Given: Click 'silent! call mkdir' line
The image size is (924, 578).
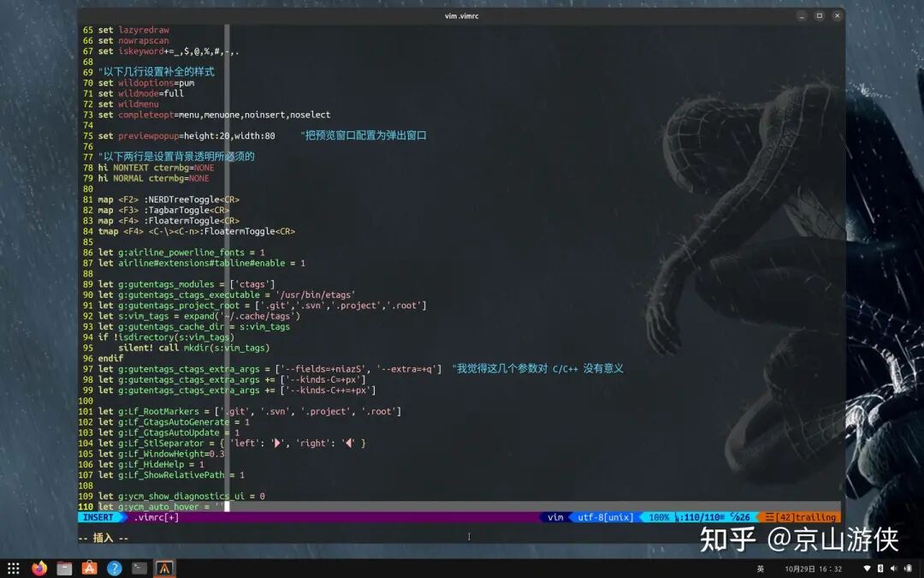Looking at the screenshot, I should point(194,349).
